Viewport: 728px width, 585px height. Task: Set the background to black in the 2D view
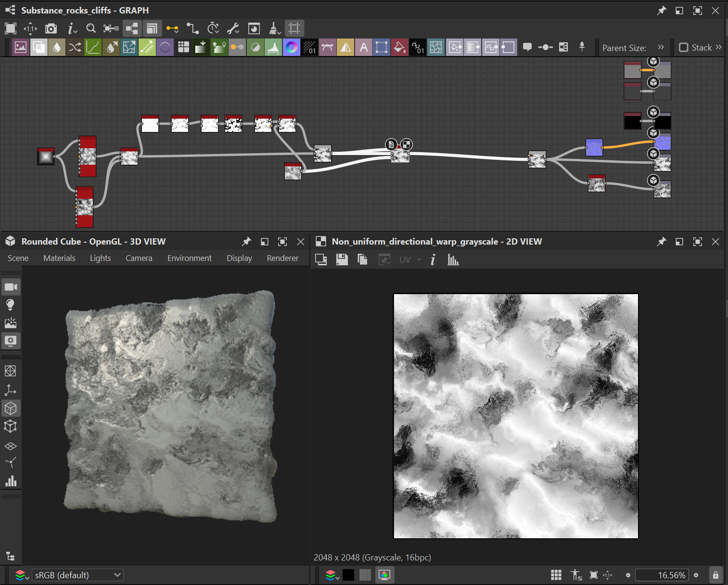348,574
